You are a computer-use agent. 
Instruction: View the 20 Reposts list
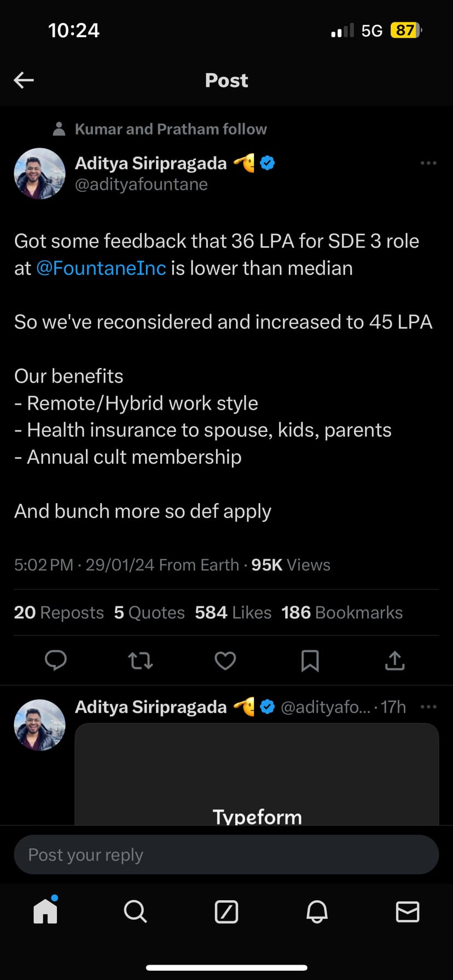tap(59, 612)
